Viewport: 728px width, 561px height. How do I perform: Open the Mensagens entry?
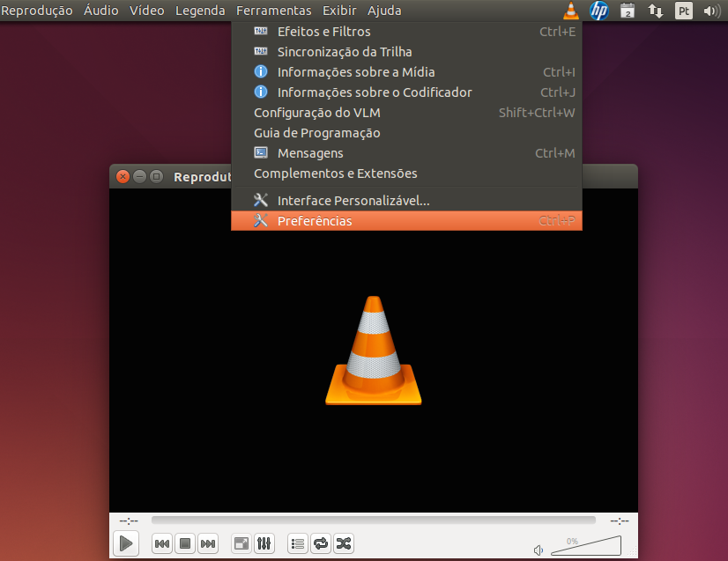click(x=406, y=153)
